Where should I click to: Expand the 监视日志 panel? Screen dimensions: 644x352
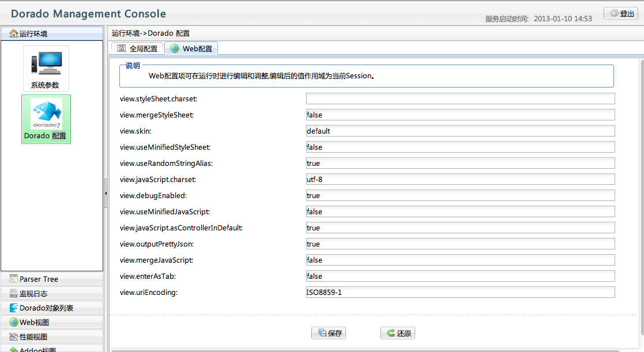point(52,294)
